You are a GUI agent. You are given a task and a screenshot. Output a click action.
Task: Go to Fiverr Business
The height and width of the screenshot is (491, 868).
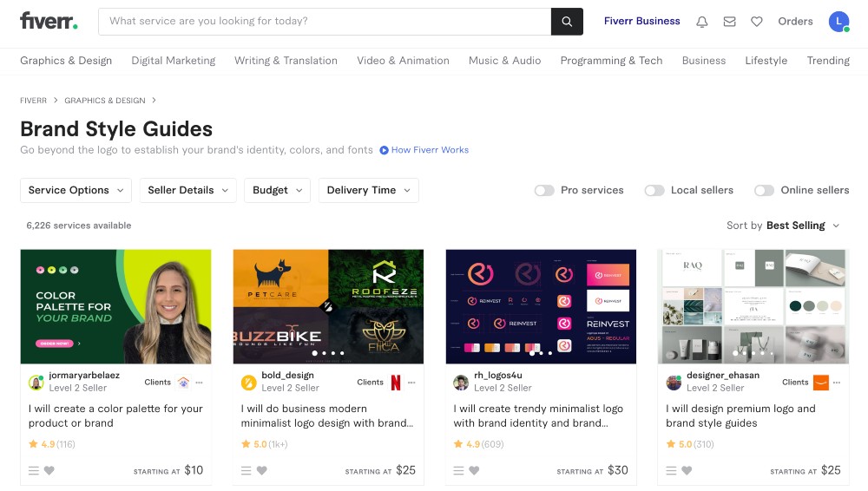tap(641, 21)
